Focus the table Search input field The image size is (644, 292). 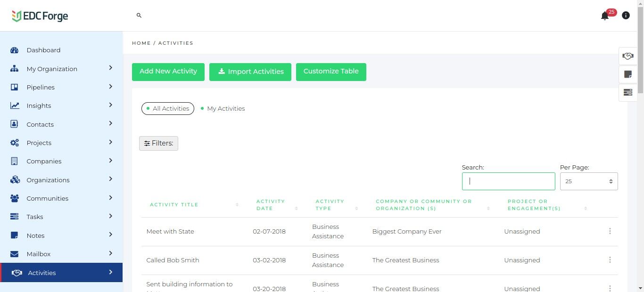click(509, 181)
